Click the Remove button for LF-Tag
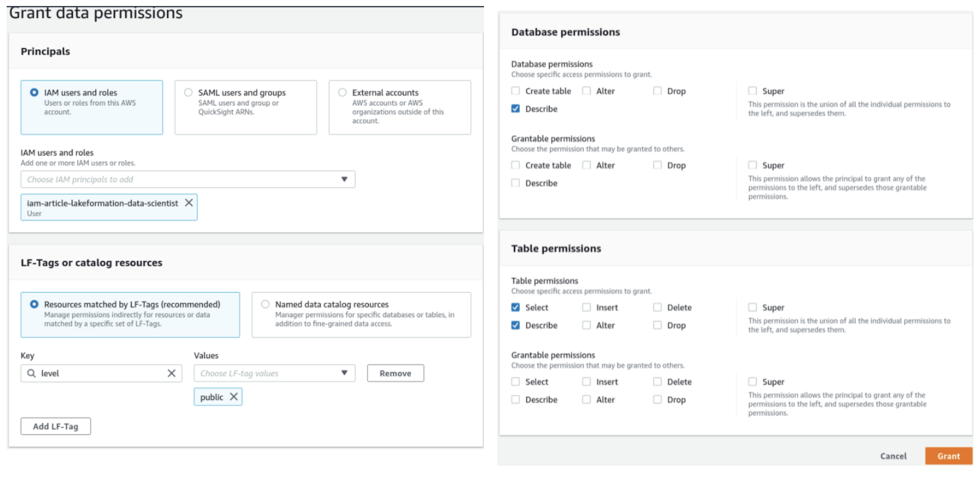Image resolution: width=980 pixels, height=481 pixels. [x=396, y=373]
